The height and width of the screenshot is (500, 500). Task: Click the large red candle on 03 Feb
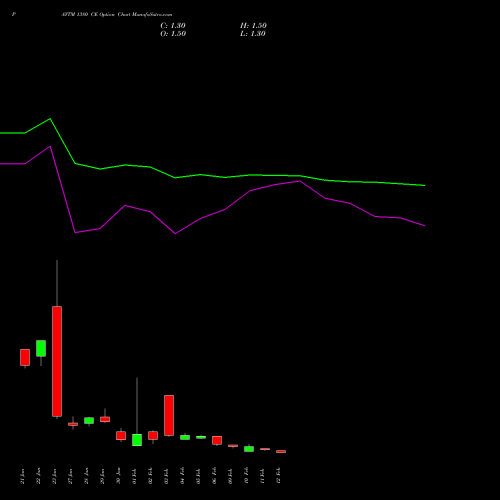point(169,415)
